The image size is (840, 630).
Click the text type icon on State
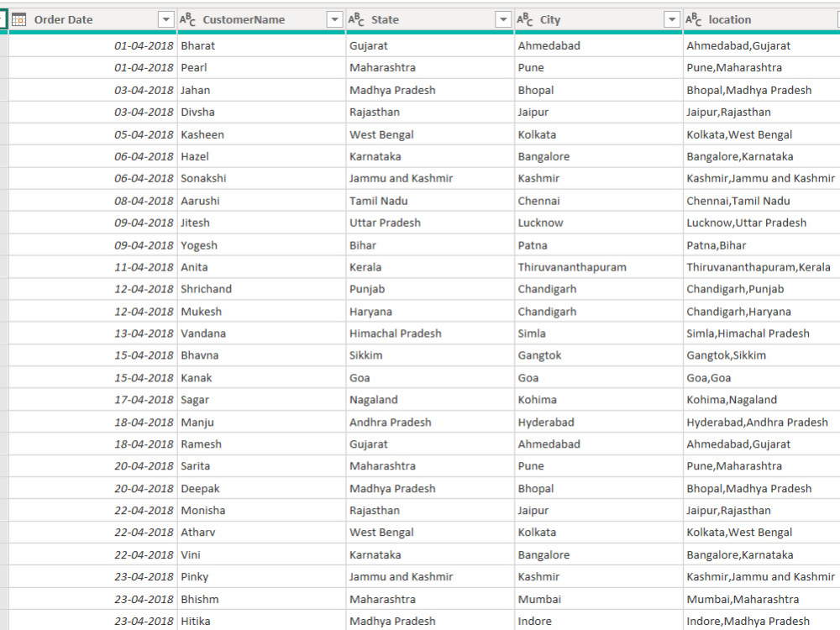click(x=356, y=20)
